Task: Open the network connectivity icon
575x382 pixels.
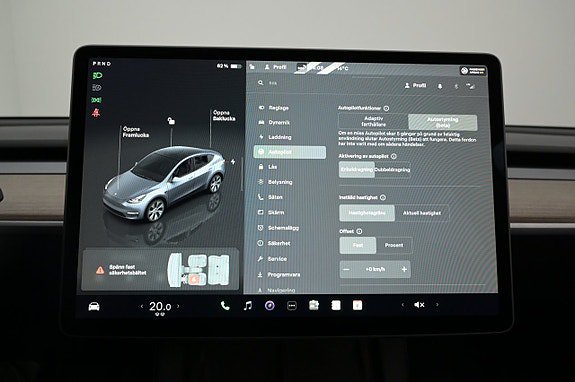Action: pyautogui.click(x=470, y=86)
